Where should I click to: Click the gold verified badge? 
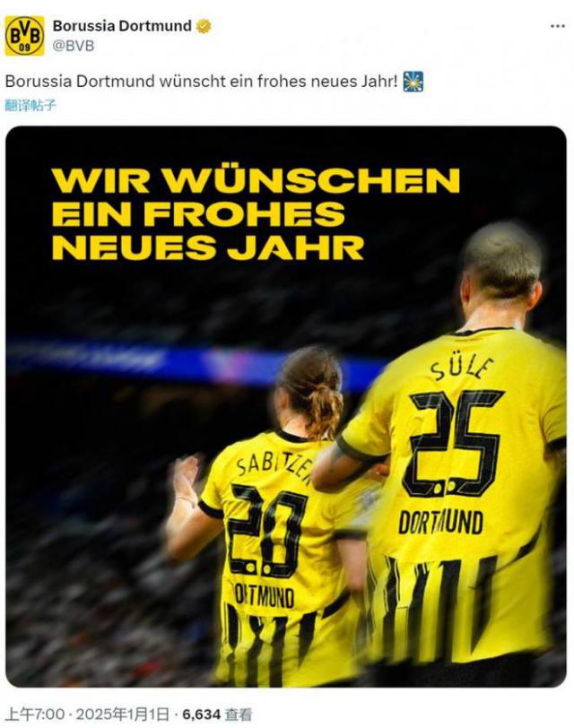[204, 26]
